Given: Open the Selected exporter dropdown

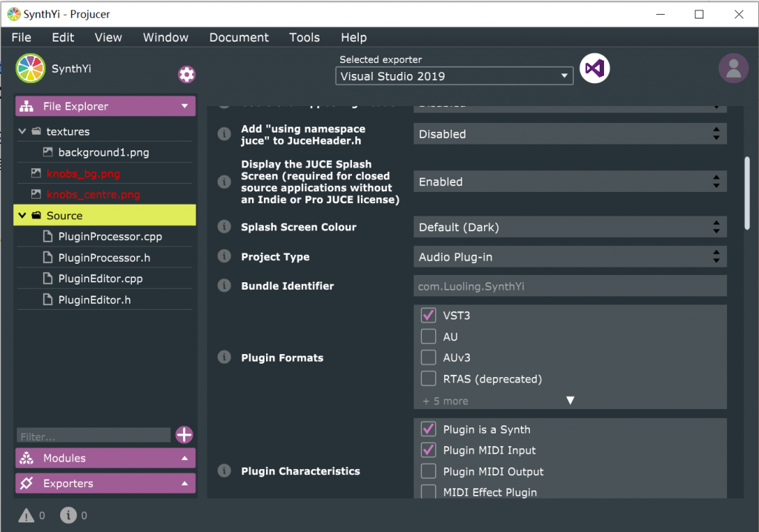Looking at the screenshot, I should [454, 76].
